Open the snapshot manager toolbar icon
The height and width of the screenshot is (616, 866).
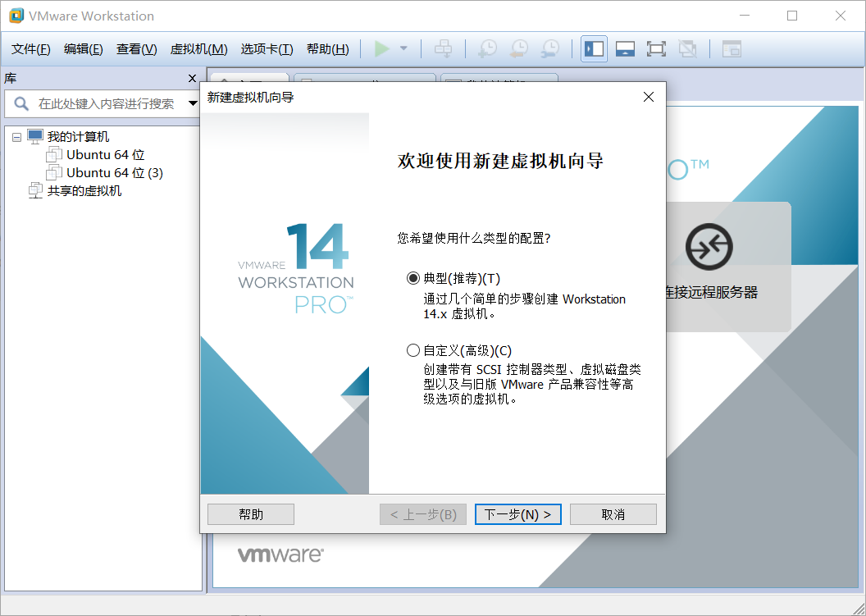[549, 48]
